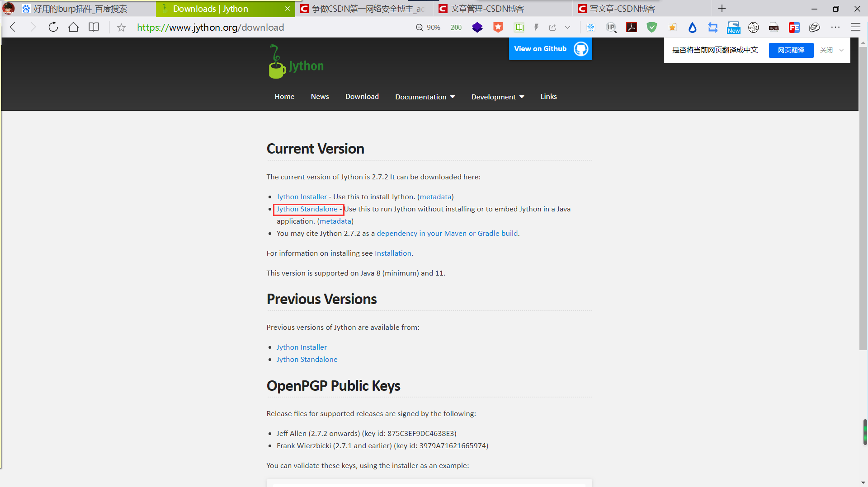Image resolution: width=868 pixels, height=487 pixels.
Task: Expand the Development dropdown menu
Action: tap(498, 97)
